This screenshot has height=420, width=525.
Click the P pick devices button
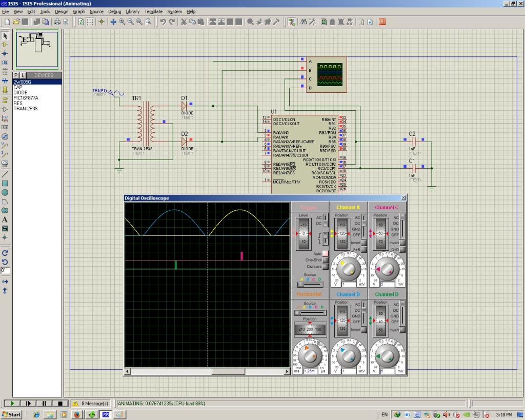[16, 75]
